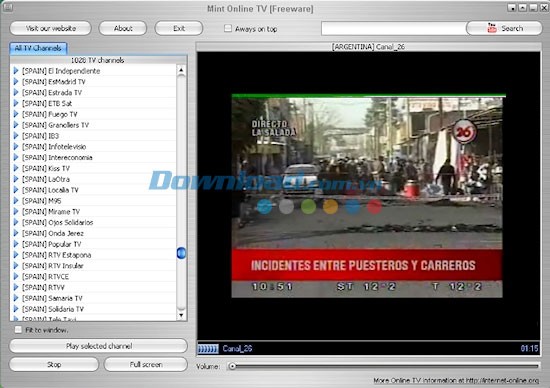Select [SPAIN] Granollers TV channel name
Screen dimensions: 550x388
pyautogui.click(x=55, y=125)
